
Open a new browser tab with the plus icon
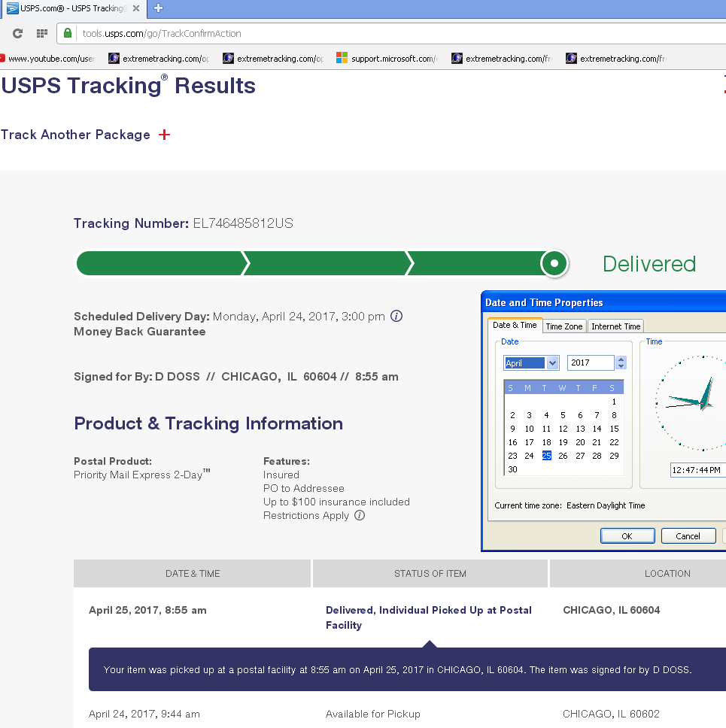[x=158, y=8]
